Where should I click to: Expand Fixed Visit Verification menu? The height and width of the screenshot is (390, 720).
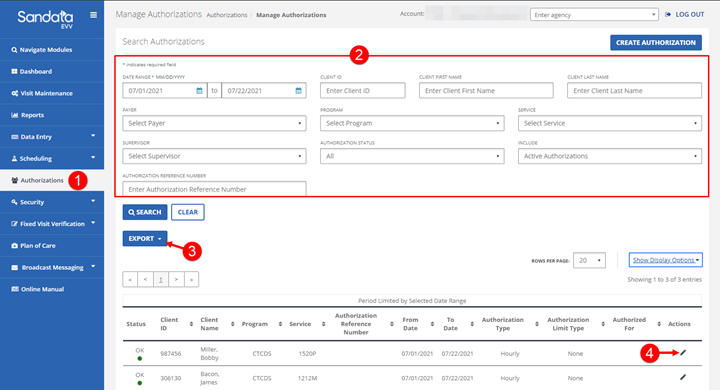click(52, 224)
